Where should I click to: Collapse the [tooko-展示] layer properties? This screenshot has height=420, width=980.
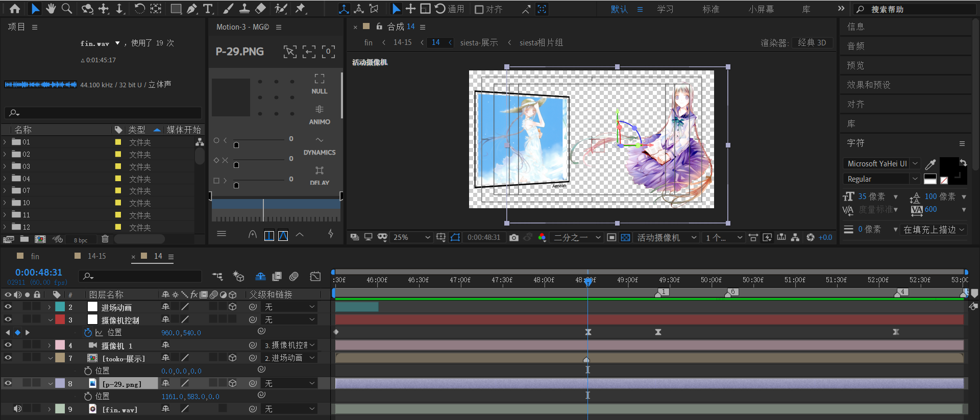point(51,358)
